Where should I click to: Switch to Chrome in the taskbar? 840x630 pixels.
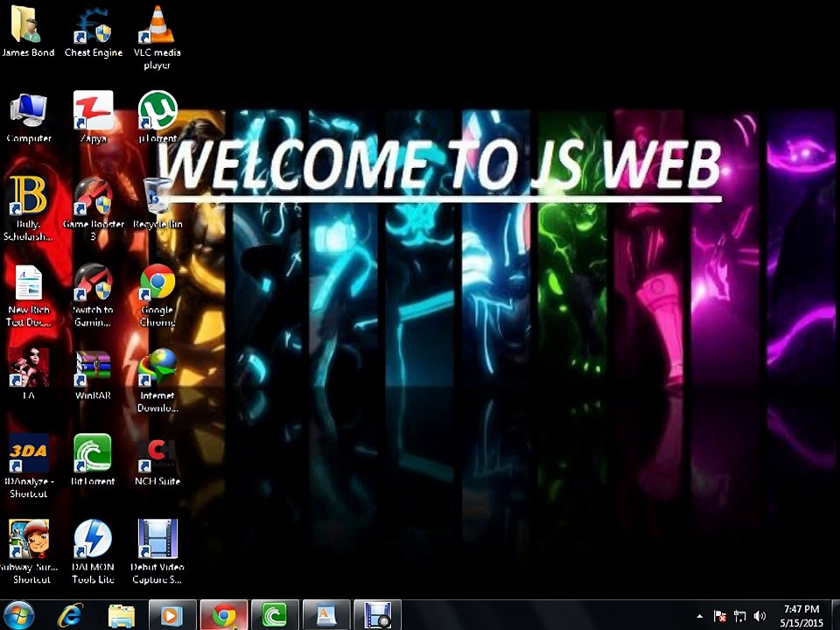click(224, 615)
